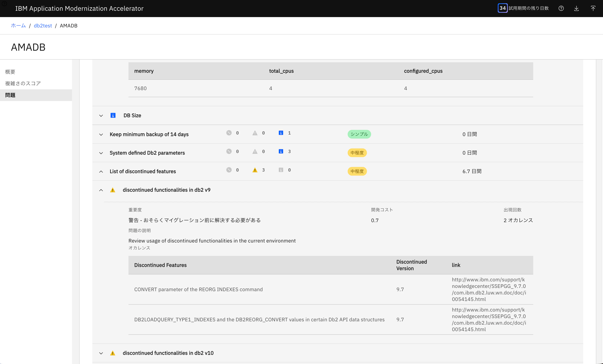This screenshot has height=364, width=603.
Task: Click the AMADB page heading
Action: pyautogui.click(x=28, y=47)
